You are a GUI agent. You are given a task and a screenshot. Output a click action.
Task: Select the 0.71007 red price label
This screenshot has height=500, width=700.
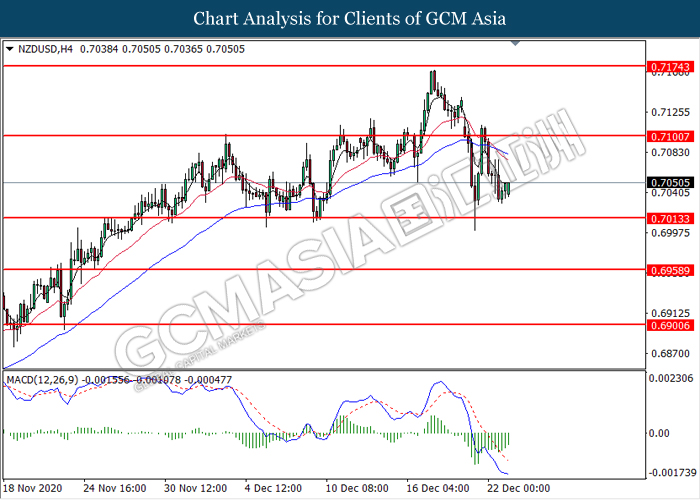(x=671, y=137)
